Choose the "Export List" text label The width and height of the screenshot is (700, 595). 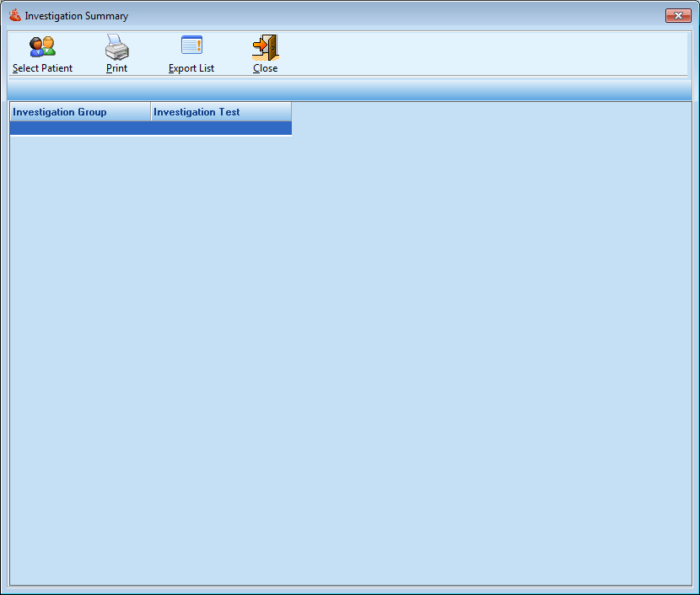pyautogui.click(x=191, y=68)
